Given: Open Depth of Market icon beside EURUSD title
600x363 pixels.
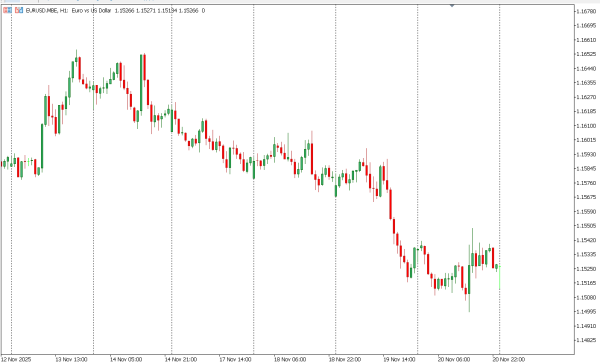Looking at the screenshot, I should click(19, 11).
